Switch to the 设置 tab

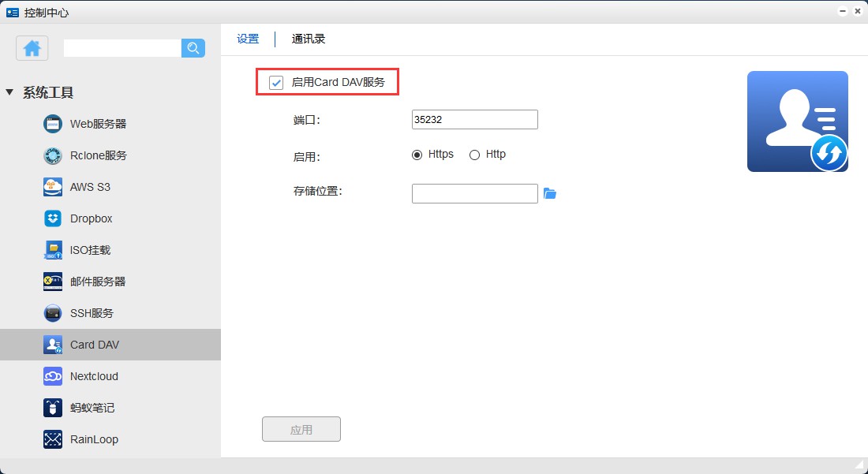(248, 38)
